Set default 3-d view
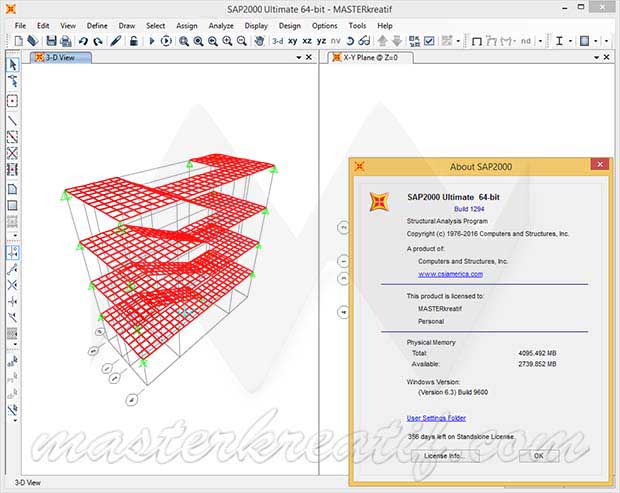 pos(278,41)
